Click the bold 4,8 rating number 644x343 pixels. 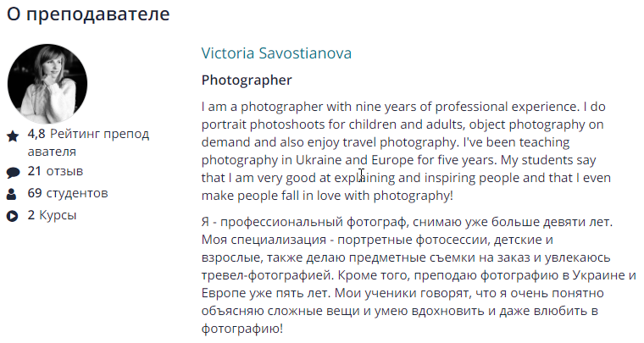[x=36, y=135]
